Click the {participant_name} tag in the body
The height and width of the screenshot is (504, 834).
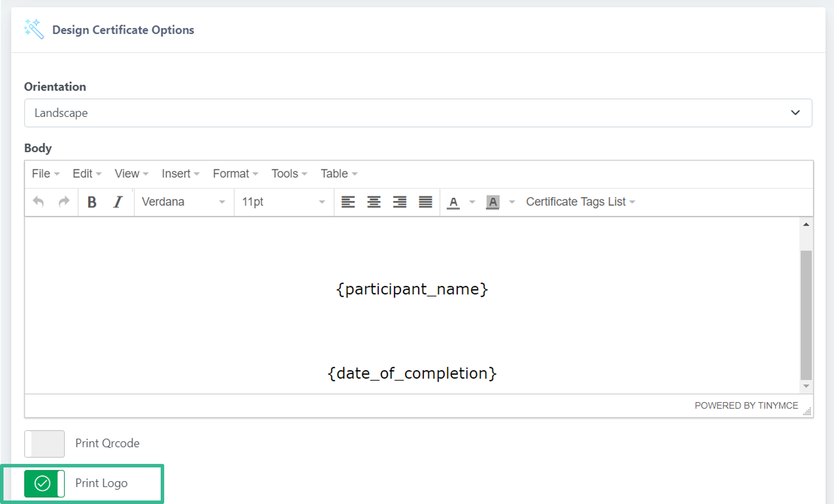tap(412, 289)
